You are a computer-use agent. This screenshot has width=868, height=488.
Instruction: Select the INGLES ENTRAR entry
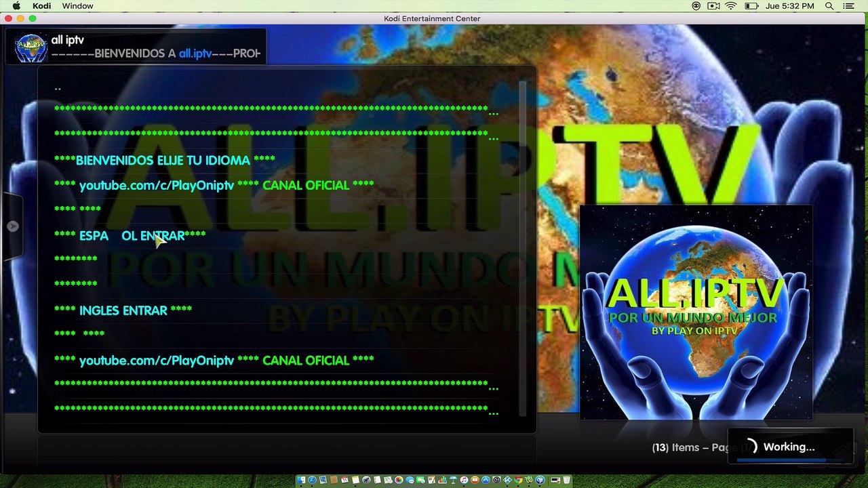(x=123, y=310)
